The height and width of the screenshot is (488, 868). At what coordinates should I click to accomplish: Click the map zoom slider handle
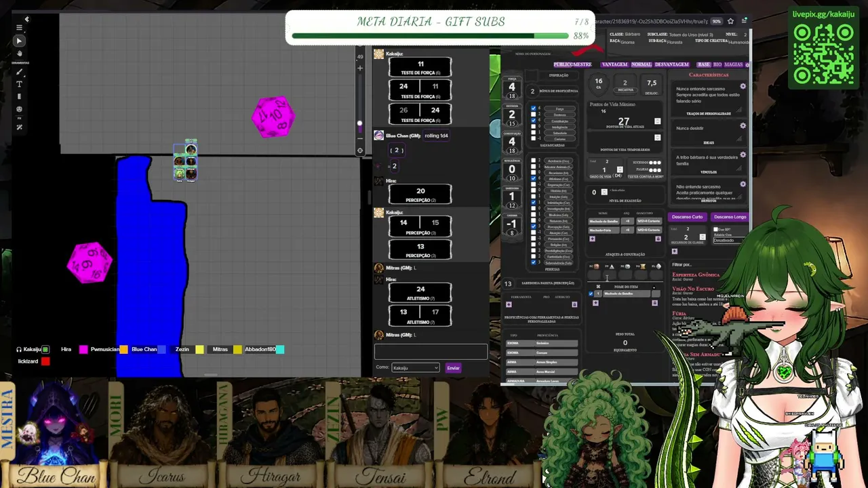click(360, 123)
